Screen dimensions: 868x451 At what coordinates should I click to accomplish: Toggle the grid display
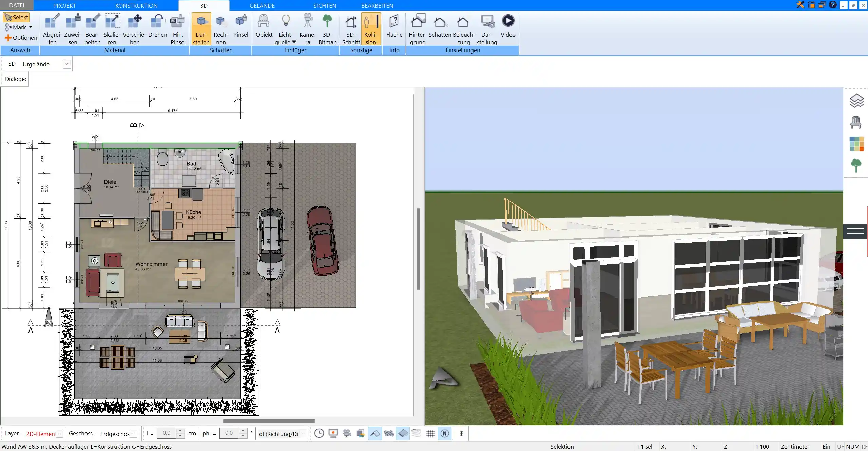click(x=430, y=433)
